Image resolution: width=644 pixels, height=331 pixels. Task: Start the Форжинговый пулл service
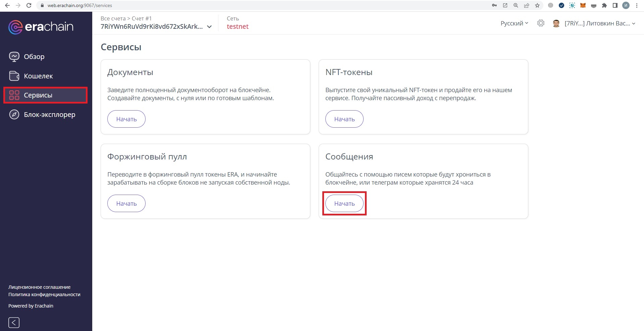click(126, 203)
